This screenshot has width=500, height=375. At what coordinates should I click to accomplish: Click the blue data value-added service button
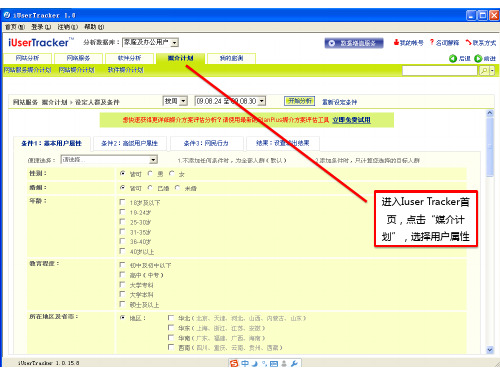(354, 43)
